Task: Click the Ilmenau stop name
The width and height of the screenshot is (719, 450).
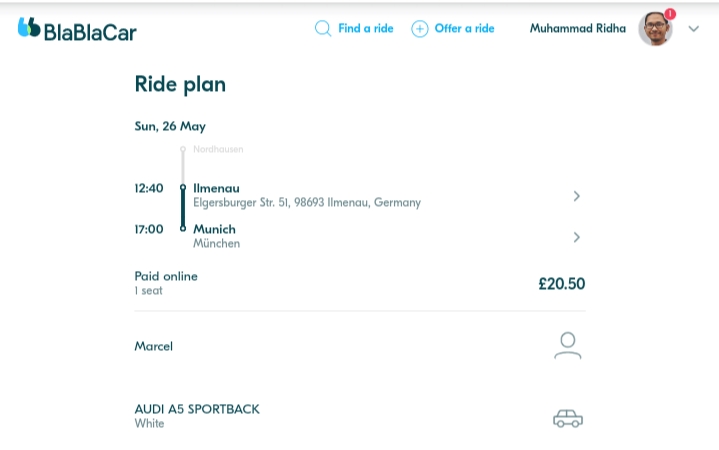Action: 216,188
